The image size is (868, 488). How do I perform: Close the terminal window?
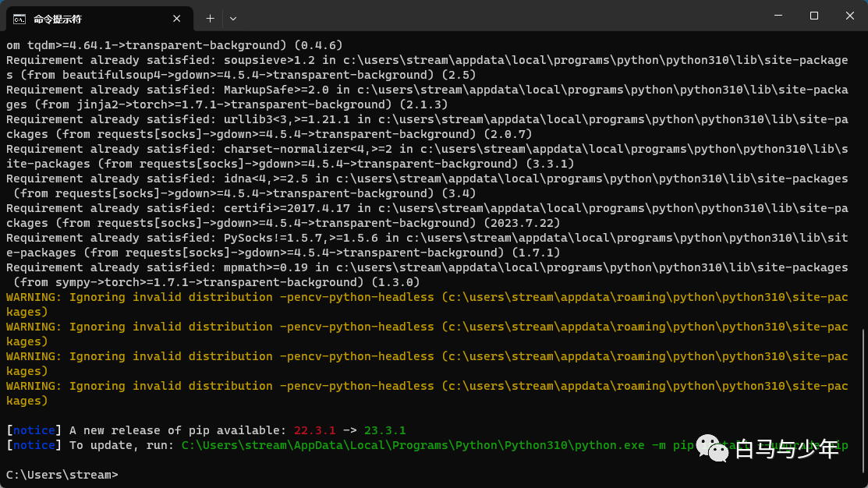[850, 16]
